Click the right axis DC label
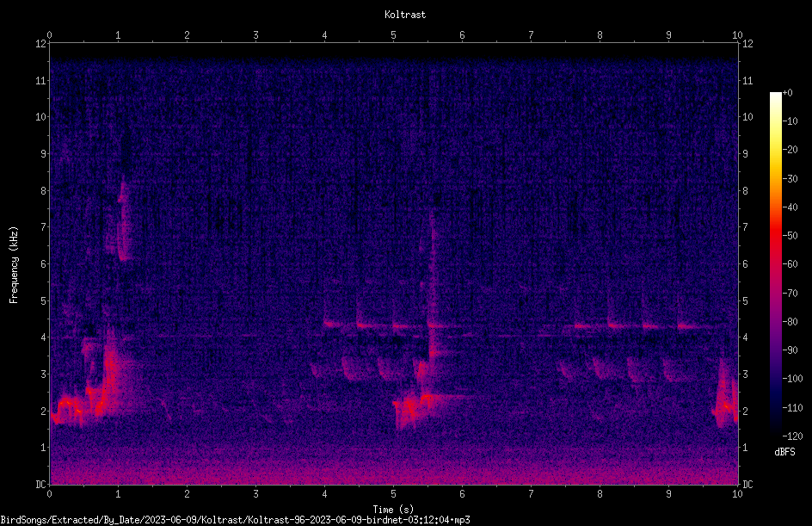 [x=747, y=485]
